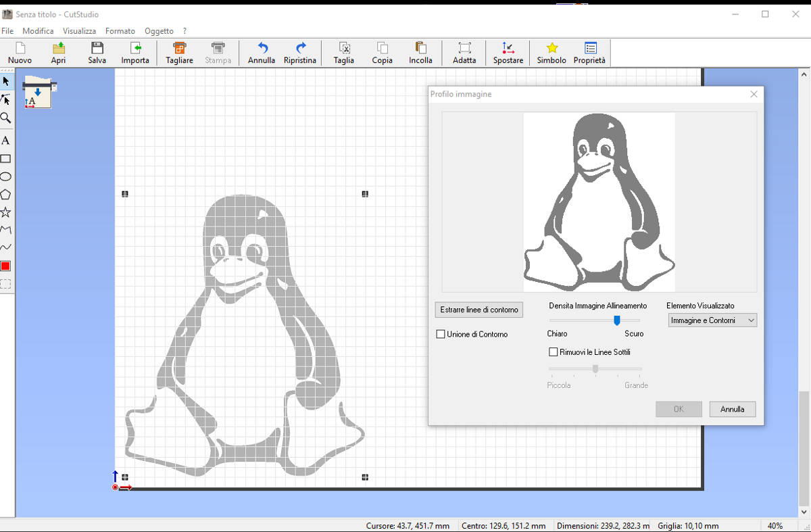Click the Nuovo toolbar icon
Viewport: 811px width, 532px height.
click(20, 53)
